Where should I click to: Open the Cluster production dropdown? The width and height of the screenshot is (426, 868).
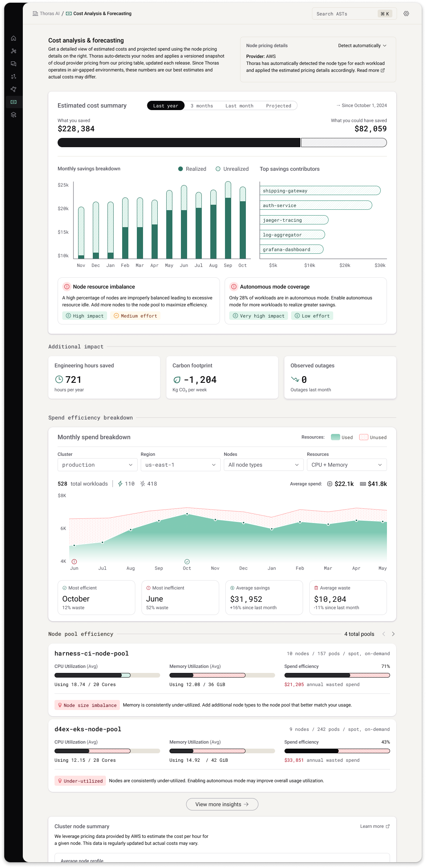(97, 465)
